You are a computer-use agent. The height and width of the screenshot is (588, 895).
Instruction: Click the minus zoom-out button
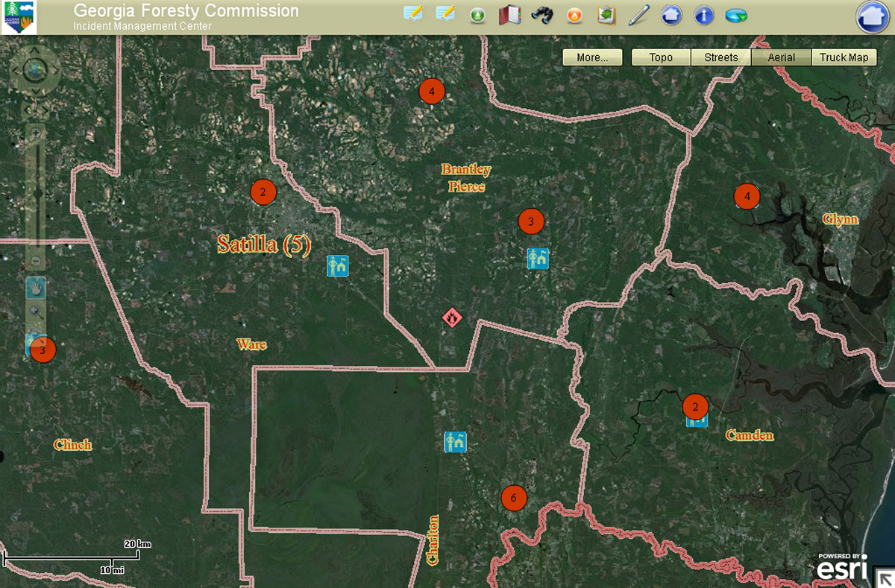[36, 262]
